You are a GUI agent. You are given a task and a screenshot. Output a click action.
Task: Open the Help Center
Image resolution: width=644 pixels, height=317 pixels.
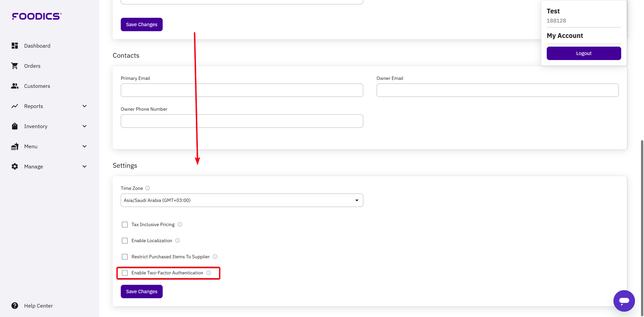[x=38, y=306]
